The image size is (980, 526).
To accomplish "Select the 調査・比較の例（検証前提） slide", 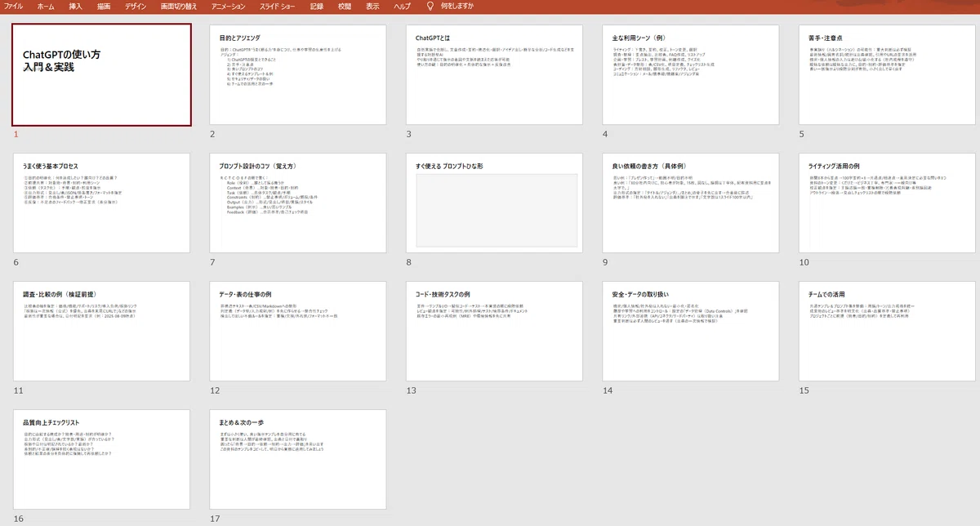I will [x=102, y=331].
